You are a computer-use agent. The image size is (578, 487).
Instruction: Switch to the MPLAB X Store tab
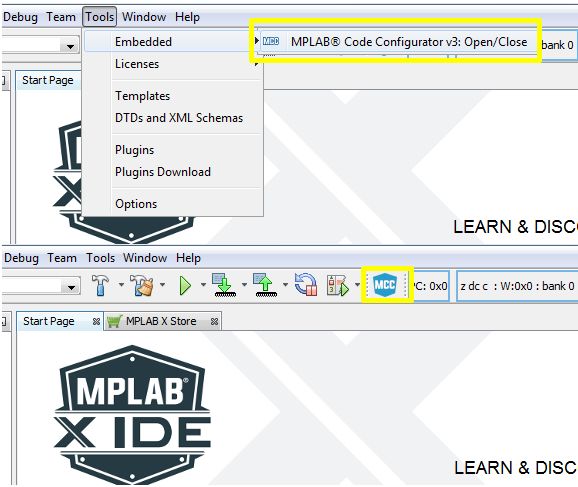tap(161, 321)
